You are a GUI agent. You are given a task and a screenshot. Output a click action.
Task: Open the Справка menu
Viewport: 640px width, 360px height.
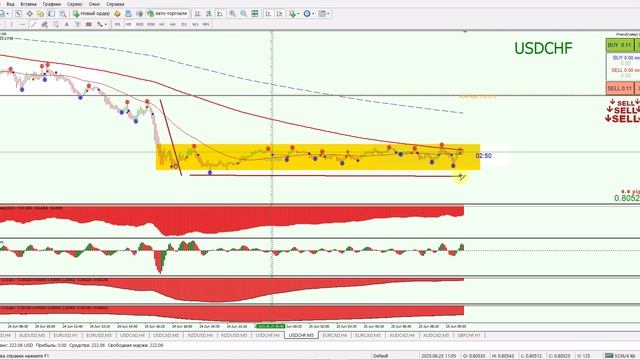point(115,4)
